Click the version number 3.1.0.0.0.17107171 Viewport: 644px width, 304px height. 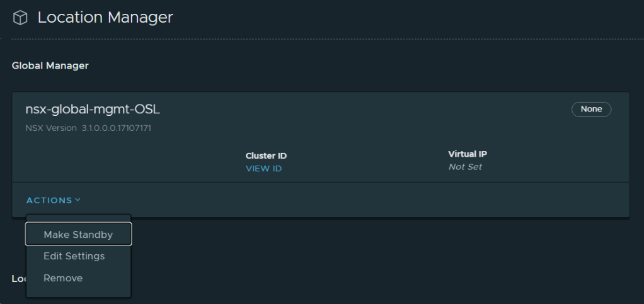[117, 128]
